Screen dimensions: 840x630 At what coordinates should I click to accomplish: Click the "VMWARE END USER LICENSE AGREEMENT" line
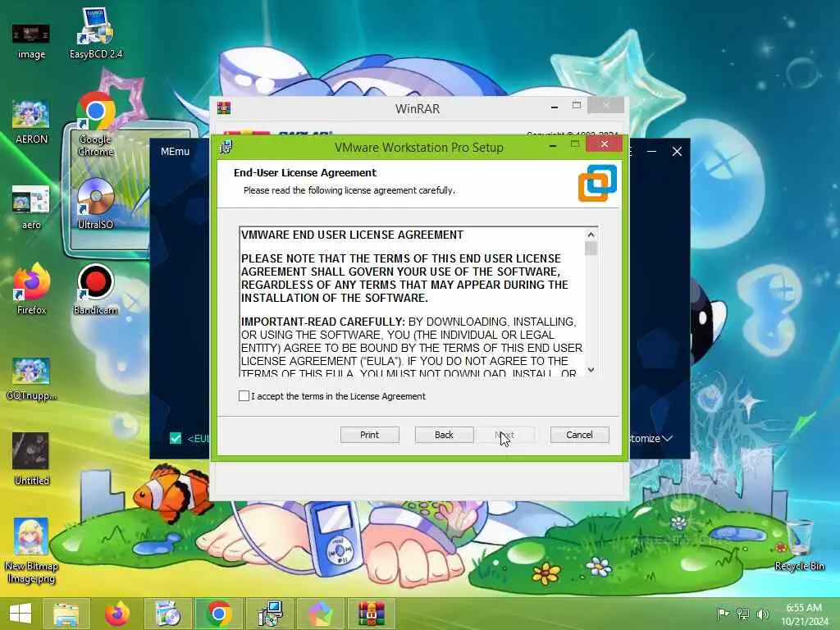click(352, 235)
